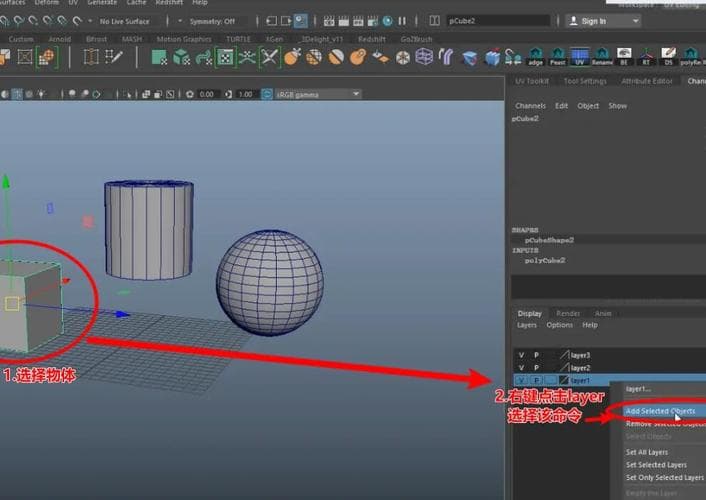Click the blue cube with red flag shelf icon
This screenshot has height=500, width=706.
(x=493, y=57)
